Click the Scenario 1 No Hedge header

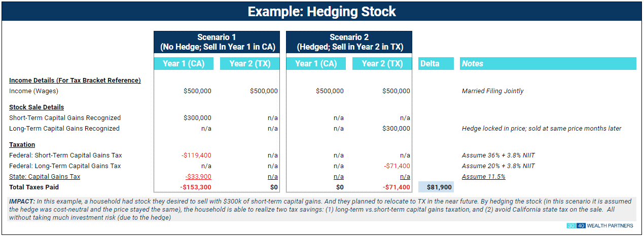click(218, 42)
